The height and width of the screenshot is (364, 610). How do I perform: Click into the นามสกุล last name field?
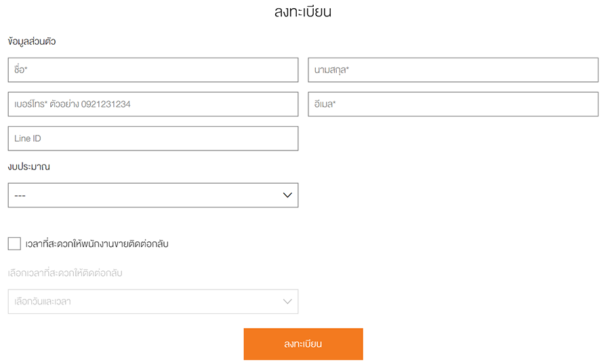coord(453,70)
